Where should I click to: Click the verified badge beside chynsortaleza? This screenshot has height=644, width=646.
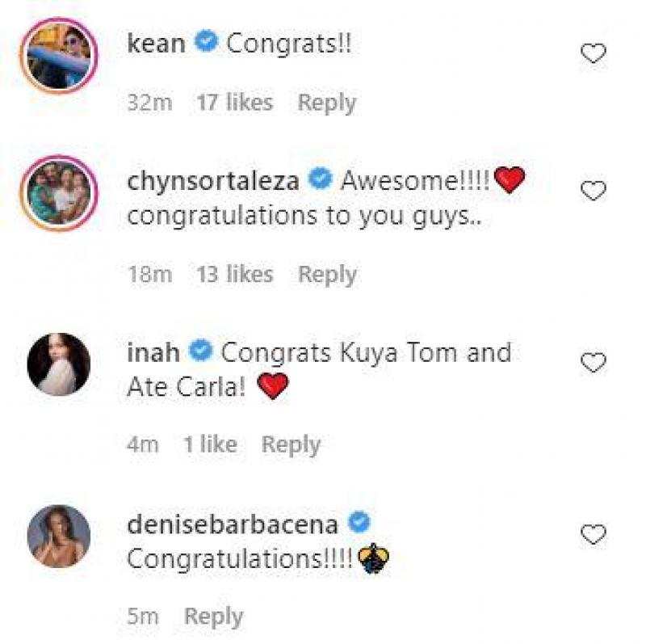click(321, 179)
